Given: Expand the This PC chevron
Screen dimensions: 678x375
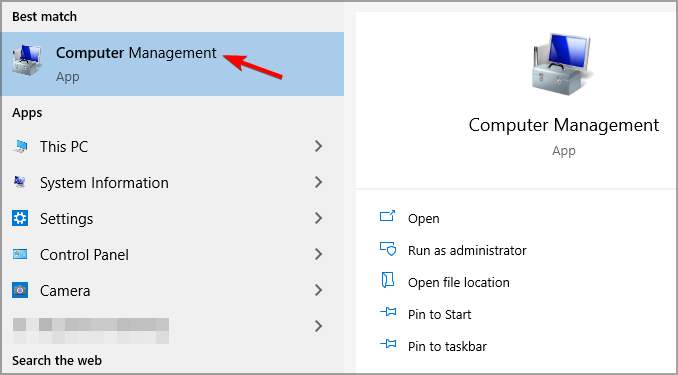Looking at the screenshot, I should (319, 146).
